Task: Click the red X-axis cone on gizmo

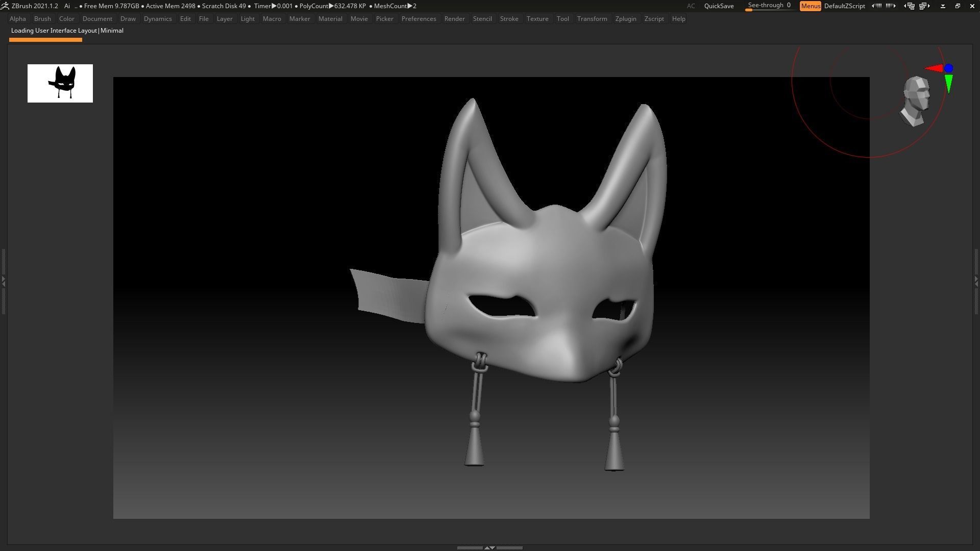Action: tap(934, 68)
